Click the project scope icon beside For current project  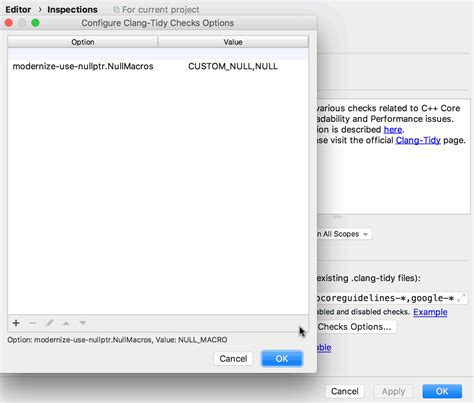116,10
